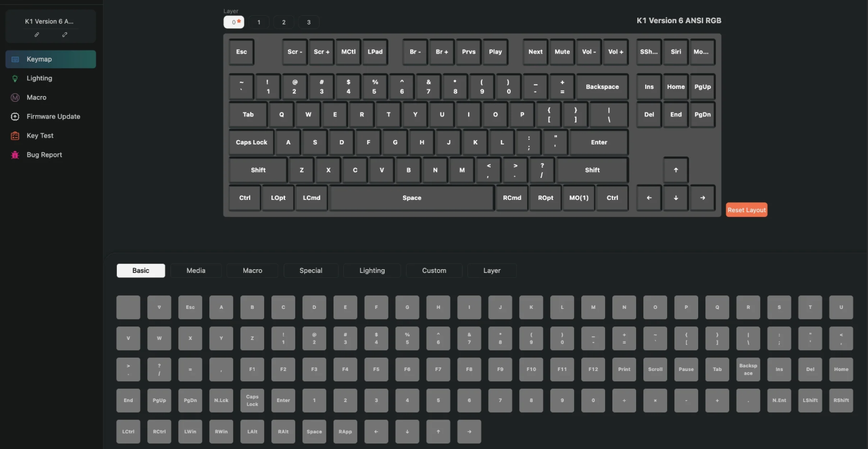The height and width of the screenshot is (449, 868).
Task: Select layer 1 in the Layer selector
Action: pyautogui.click(x=259, y=23)
